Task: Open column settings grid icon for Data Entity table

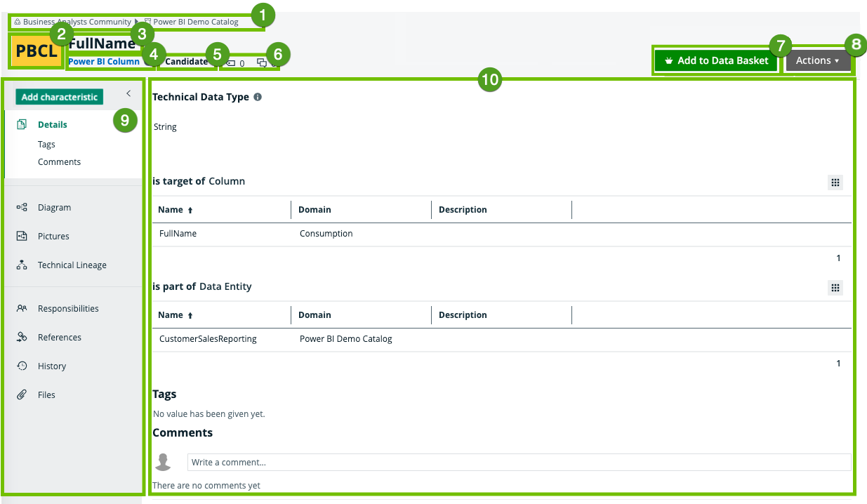Action: [835, 288]
